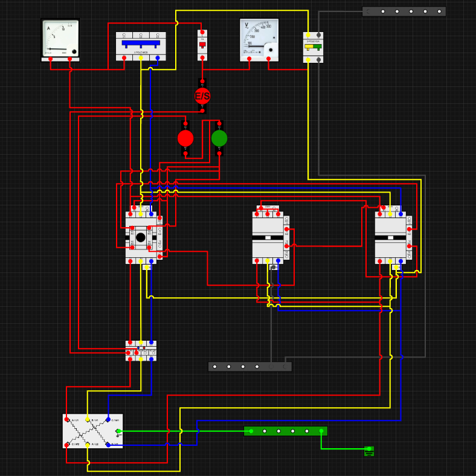Image resolution: width=476 pixels, height=476 pixels.
Task: Select the three-phase motor terminal box
Action: [x=92, y=431]
